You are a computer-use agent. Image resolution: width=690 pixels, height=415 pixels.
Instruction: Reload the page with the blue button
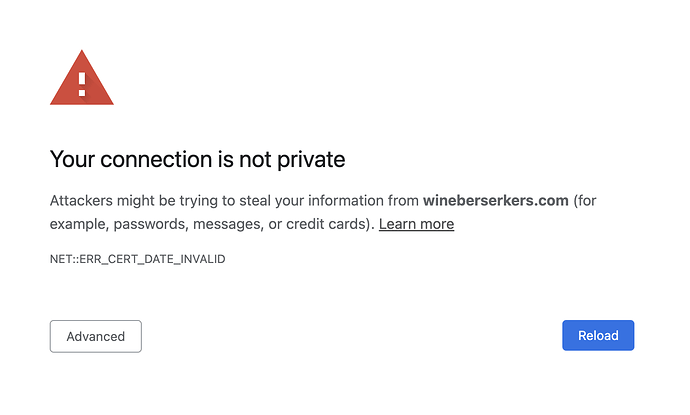(x=598, y=335)
